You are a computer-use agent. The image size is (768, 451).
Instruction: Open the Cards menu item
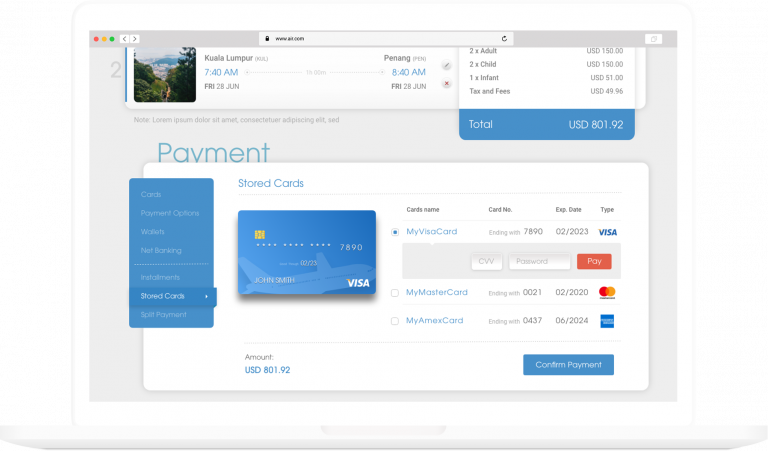coord(151,194)
